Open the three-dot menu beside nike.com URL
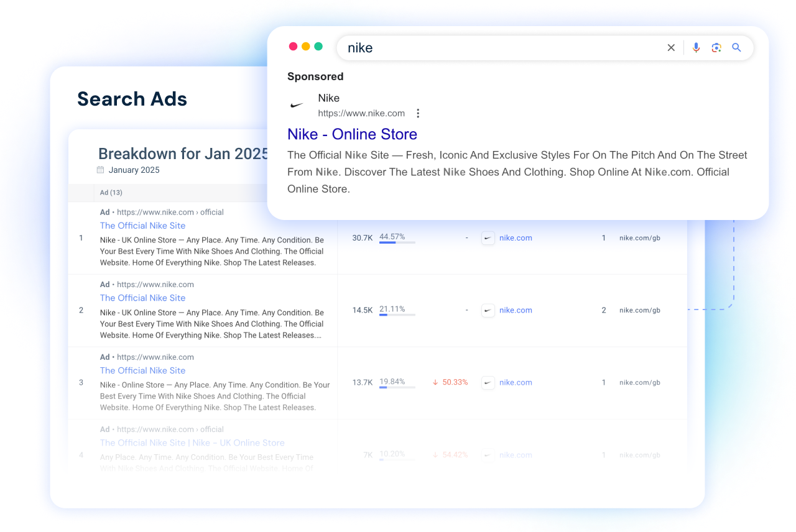 pos(418,113)
